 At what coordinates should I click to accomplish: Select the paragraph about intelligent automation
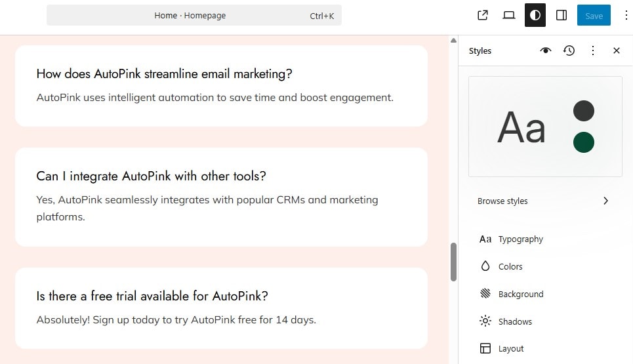(x=214, y=98)
